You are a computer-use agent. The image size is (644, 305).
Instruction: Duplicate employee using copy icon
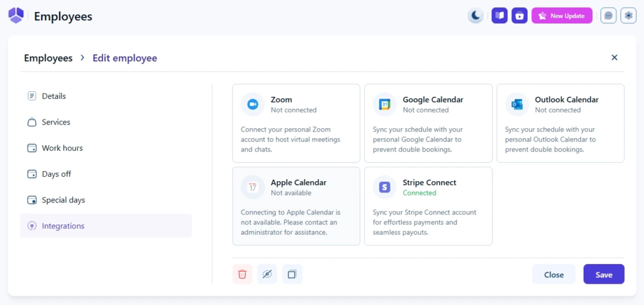tap(292, 274)
